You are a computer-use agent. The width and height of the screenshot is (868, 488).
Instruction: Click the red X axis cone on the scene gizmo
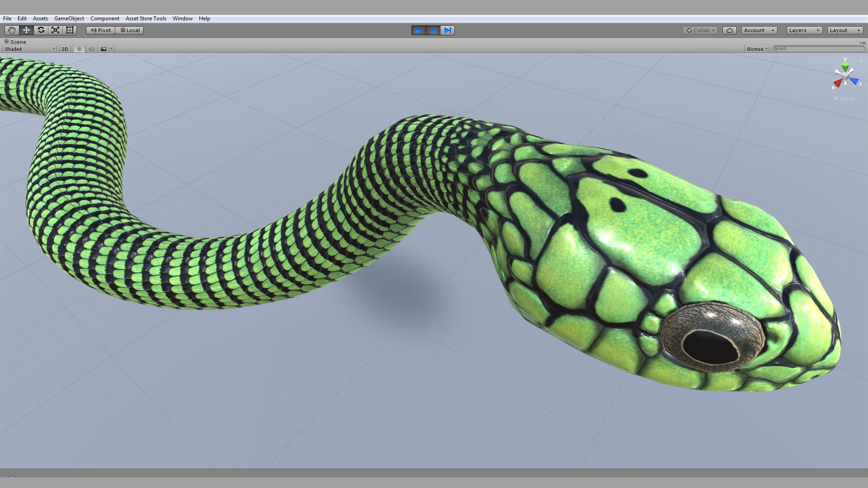[838, 83]
